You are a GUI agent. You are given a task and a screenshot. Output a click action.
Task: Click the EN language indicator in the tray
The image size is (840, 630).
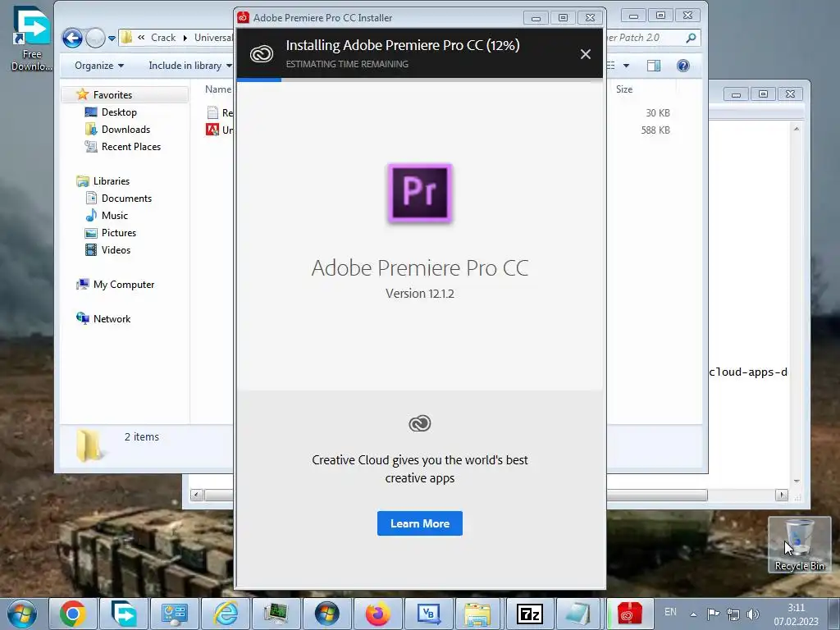(x=670, y=612)
